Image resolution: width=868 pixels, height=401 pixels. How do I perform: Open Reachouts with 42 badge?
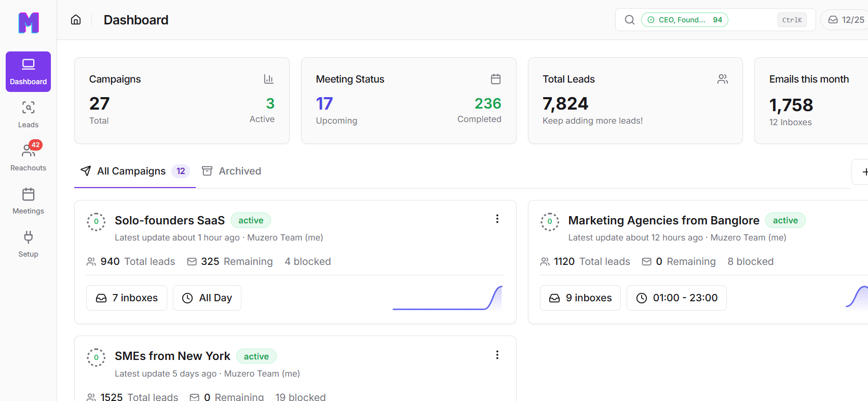[29, 156]
